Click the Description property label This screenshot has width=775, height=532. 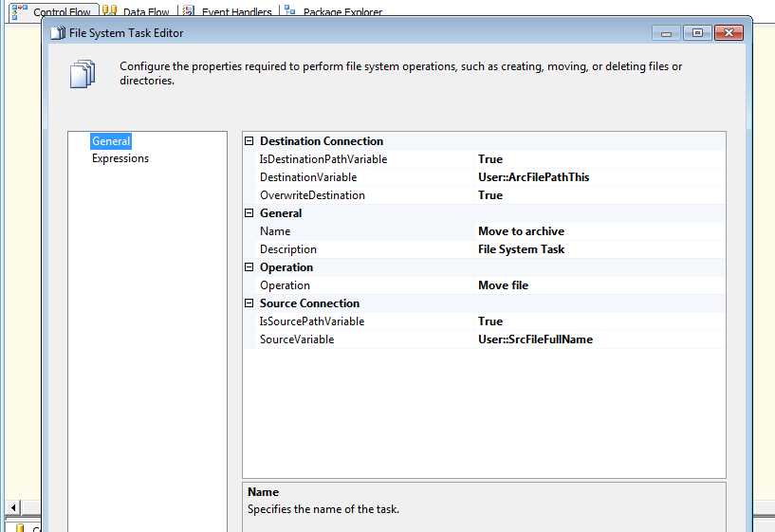click(x=288, y=249)
